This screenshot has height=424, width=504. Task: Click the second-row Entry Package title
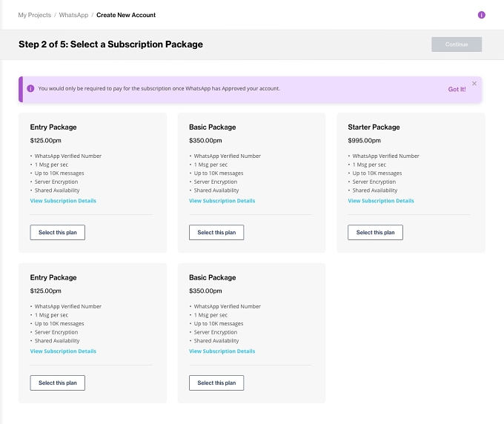pyautogui.click(x=53, y=278)
